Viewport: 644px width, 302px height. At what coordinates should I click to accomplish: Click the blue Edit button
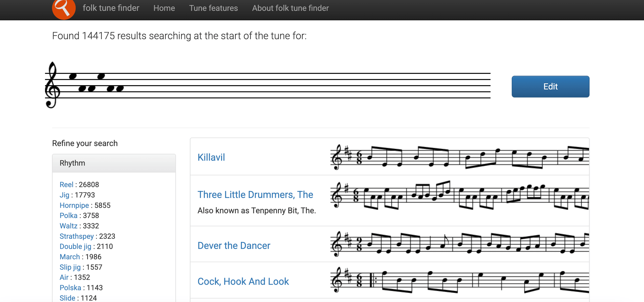[x=550, y=87]
